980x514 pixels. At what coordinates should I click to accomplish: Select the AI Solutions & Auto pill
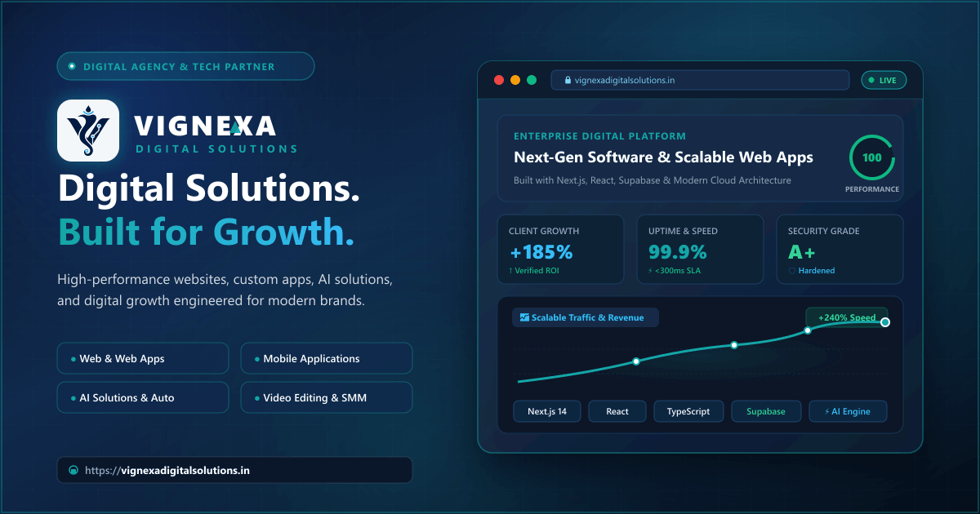[143, 397]
